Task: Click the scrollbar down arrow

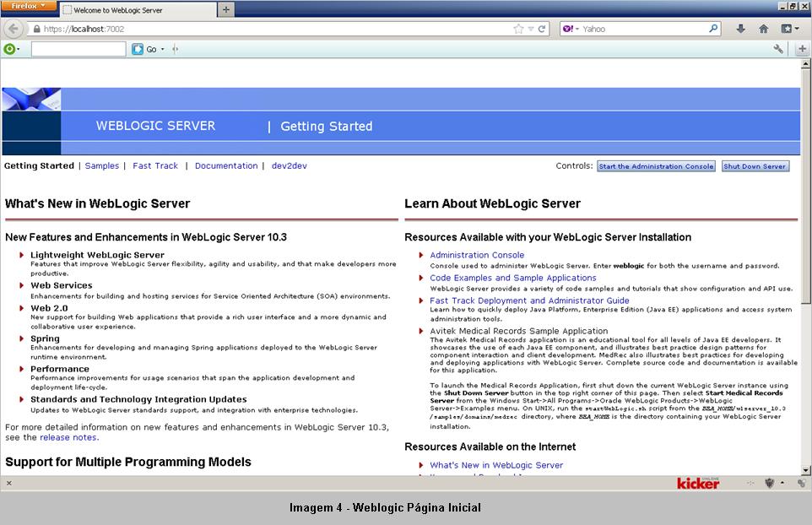Action: click(x=805, y=470)
